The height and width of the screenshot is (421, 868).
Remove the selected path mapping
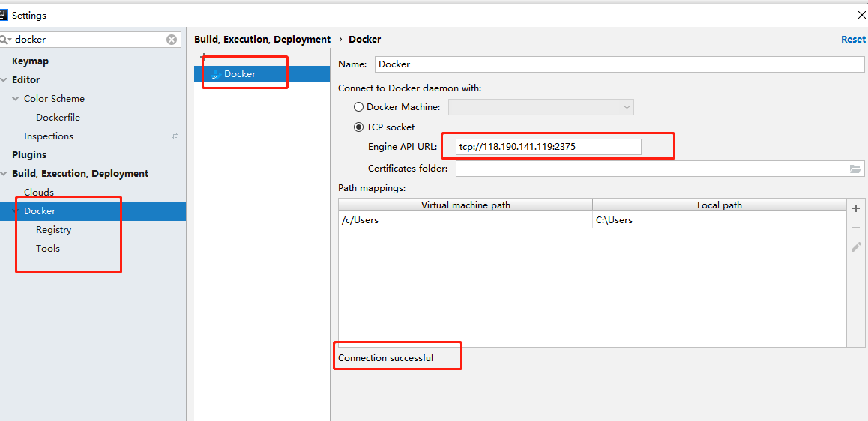point(856,228)
